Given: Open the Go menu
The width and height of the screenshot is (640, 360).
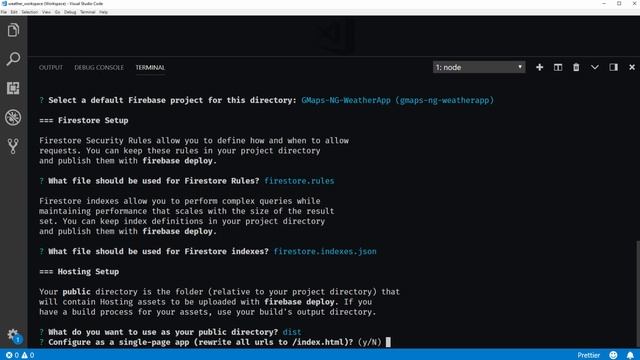Looking at the screenshot, I should click(57, 12).
